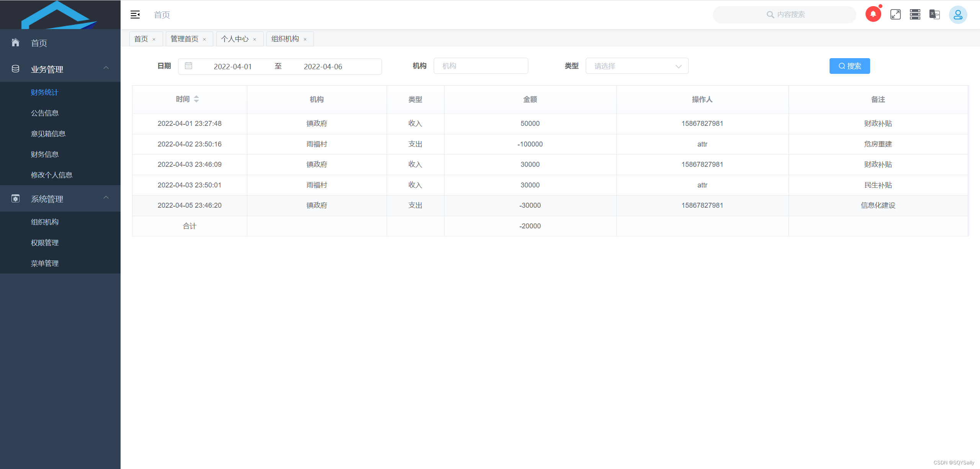
Task: Switch to the 管理首页 tab
Action: pyautogui.click(x=184, y=39)
